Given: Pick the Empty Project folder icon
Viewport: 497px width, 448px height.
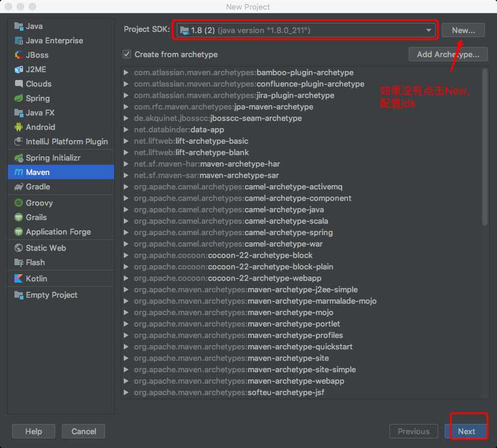Looking at the screenshot, I should pos(19,295).
